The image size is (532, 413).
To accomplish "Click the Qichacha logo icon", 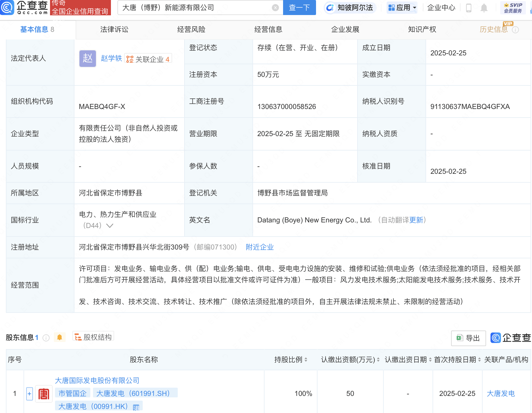I will coord(7,7).
